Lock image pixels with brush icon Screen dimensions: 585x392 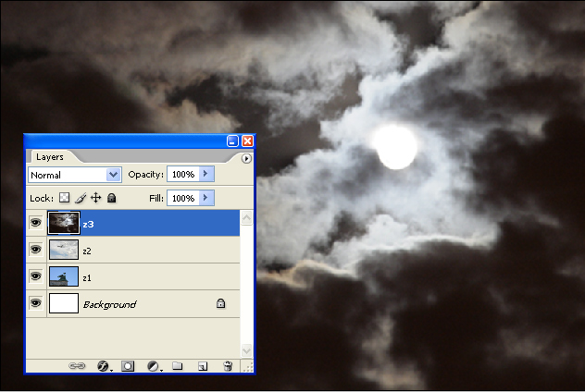click(x=81, y=198)
